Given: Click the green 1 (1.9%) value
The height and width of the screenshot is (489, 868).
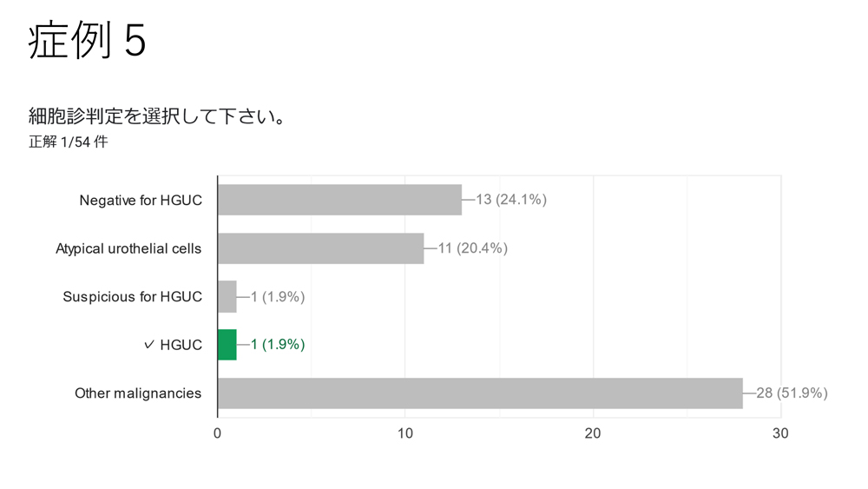Looking at the screenshot, I should pos(278,345).
